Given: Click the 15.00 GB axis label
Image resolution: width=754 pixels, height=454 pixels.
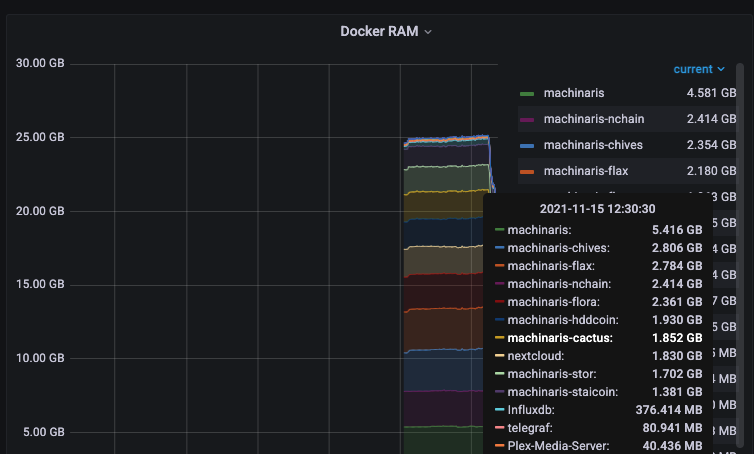Looking at the screenshot, I should tap(40, 284).
